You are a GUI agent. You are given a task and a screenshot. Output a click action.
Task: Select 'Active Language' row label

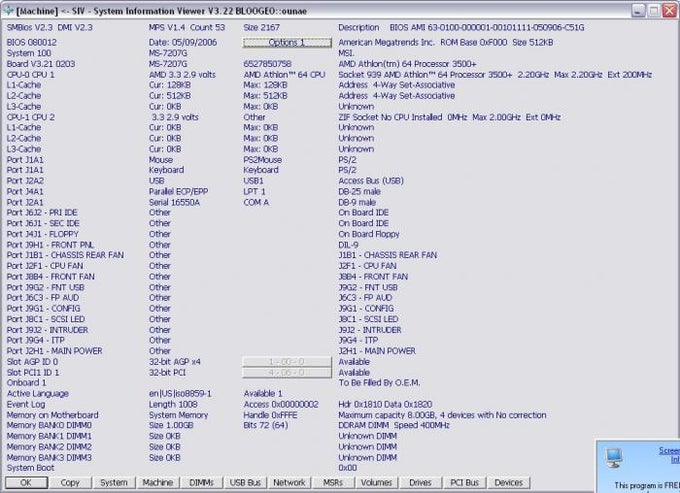[38, 394]
